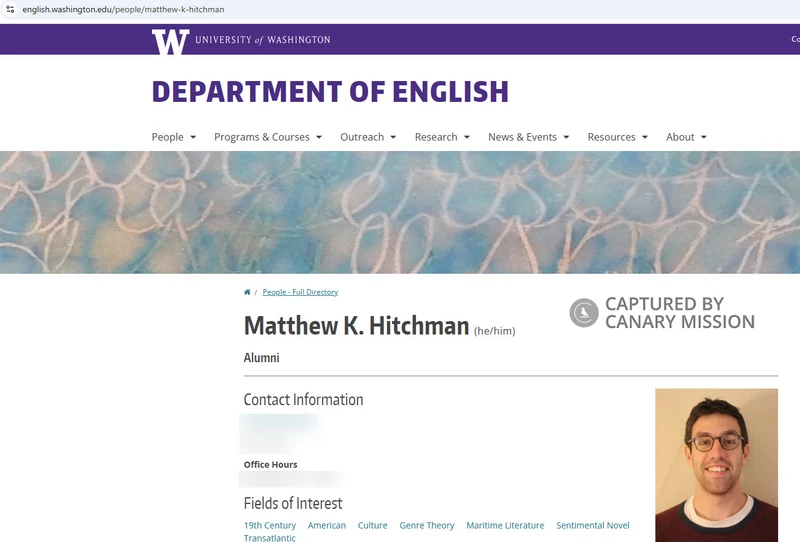Image resolution: width=800 pixels, height=542 pixels.
Task: Click the Matthew K. Hitchman name heading
Action: point(356,326)
